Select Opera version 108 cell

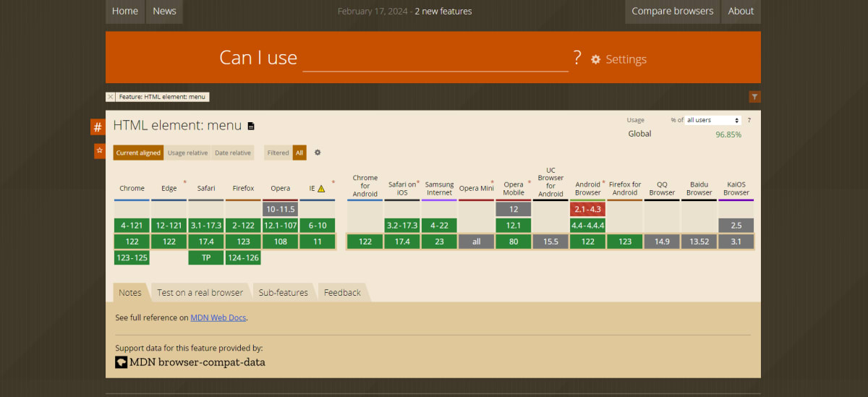[281, 242]
